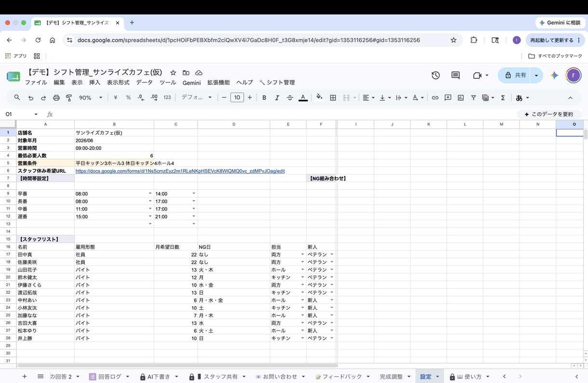This screenshot has width=588, height=383.
Task: Open zoom level 90% dropdown
Action: click(91, 97)
